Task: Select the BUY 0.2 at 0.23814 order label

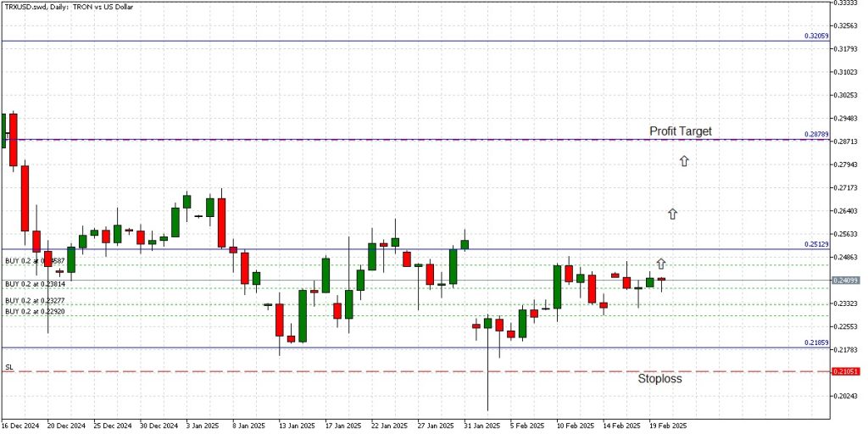Action: 35,284
